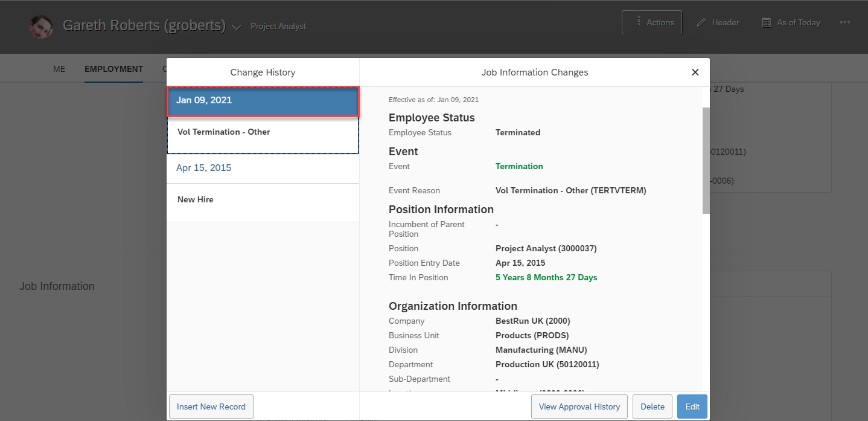The height and width of the screenshot is (421, 868).
Task: Click Effective as of: Jan 09, 2021 text
Action: coord(433,100)
